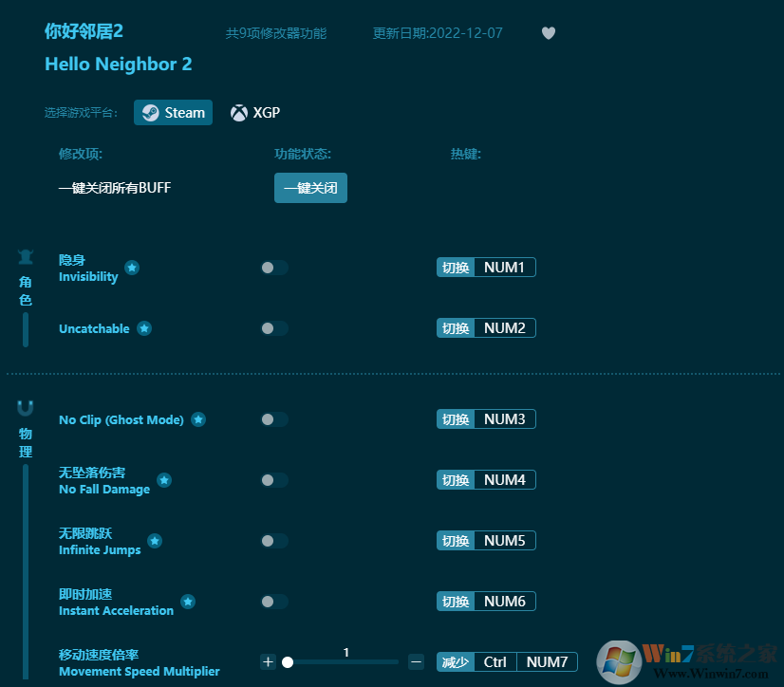The image size is (784, 687).
Task: Click the star icon beside Invisibility
Action: pyautogui.click(x=132, y=268)
